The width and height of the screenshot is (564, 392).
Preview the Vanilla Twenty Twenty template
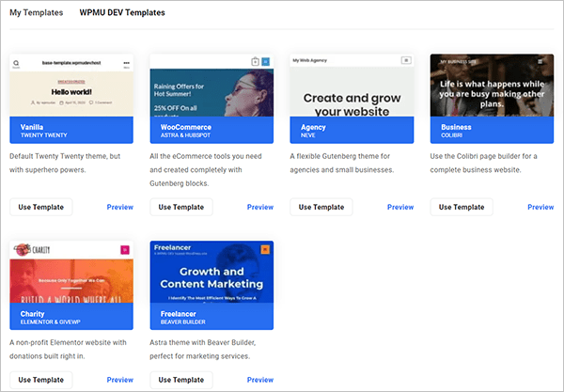point(120,207)
